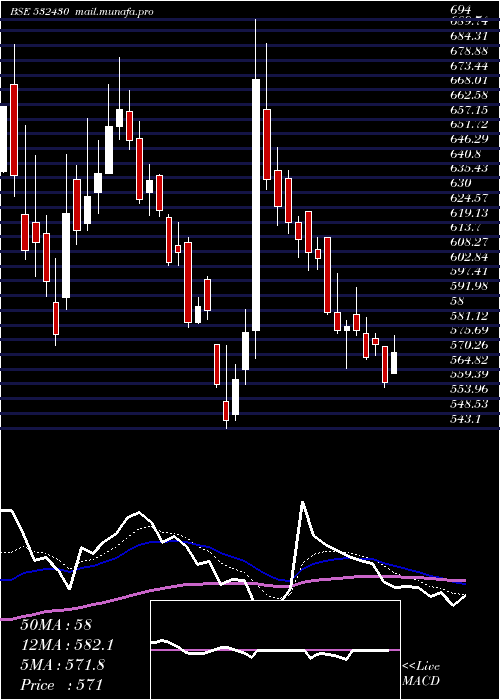Screen dimensions: 500x700
Task: Click the 646.29 price axis label
Action: 469,138
